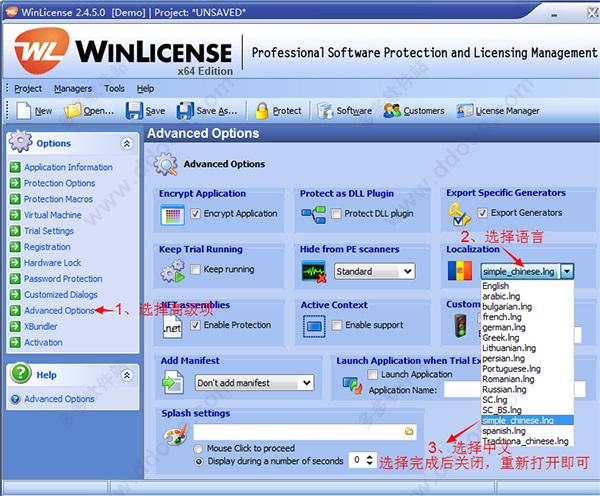Uncheck the Encrypt Application checkbox
This screenshot has height=496, width=600.
(x=196, y=214)
